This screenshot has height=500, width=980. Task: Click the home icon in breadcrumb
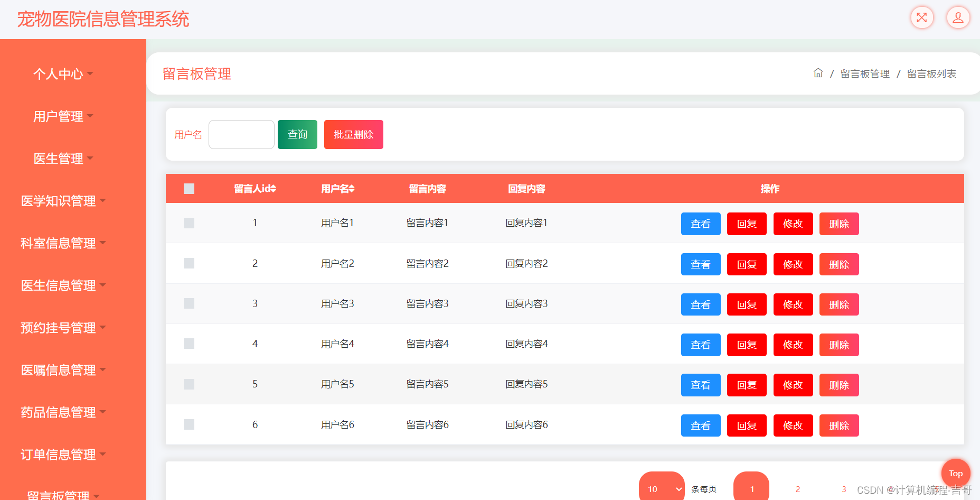click(x=818, y=73)
